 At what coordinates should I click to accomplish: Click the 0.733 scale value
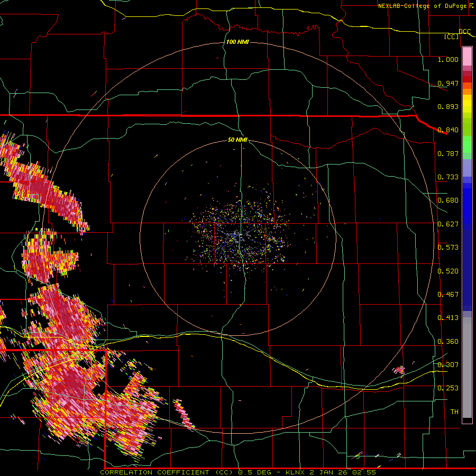448,177
